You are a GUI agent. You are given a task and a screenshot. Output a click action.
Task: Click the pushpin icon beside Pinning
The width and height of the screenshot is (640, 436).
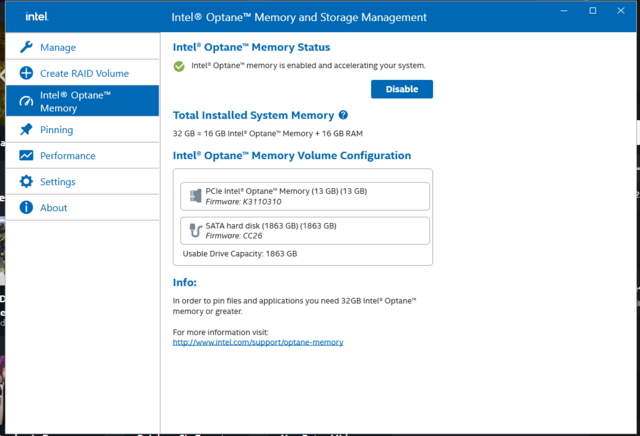(x=26, y=129)
